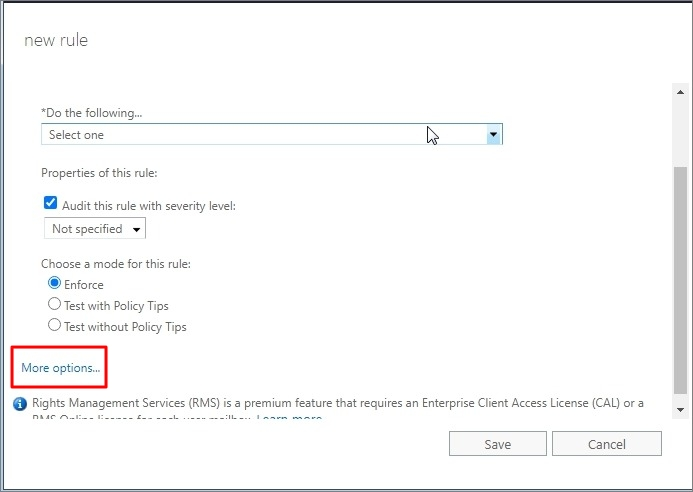Click the scrollbar up arrow
Image resolution: width=693 pixels, height=492 pixels.
pos(680,92)
